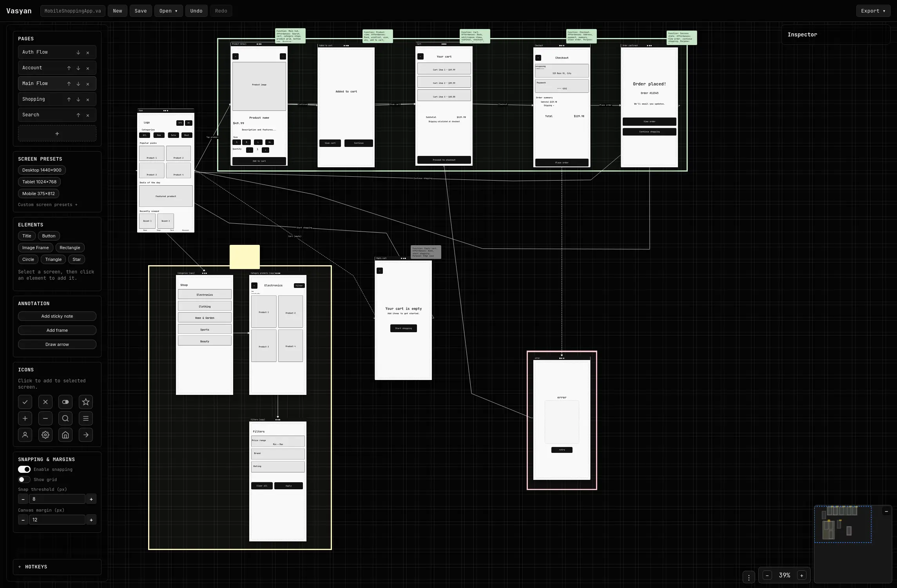Select the right-arrow icon from Icons

pyautogui.click(x=85, y=435)
